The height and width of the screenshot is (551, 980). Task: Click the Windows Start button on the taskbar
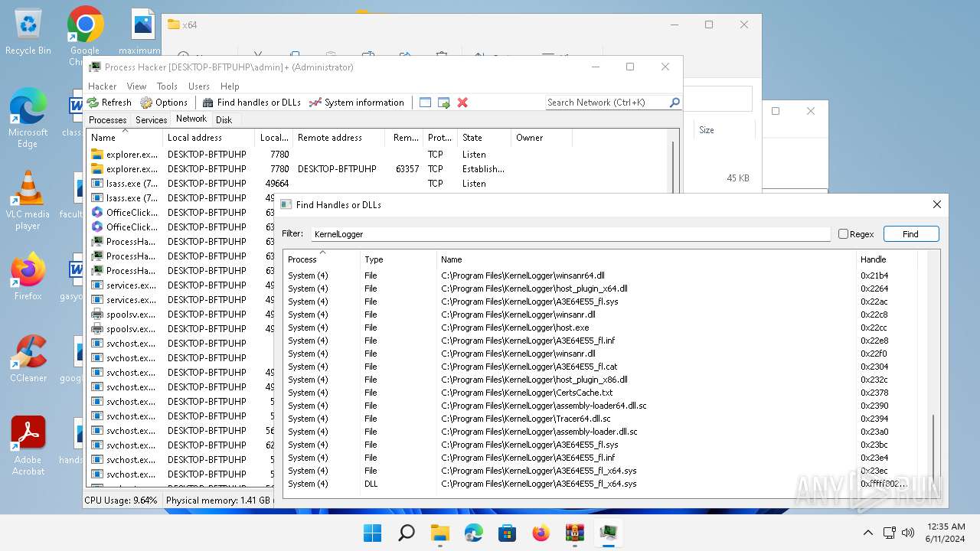(x=373, y=533)
